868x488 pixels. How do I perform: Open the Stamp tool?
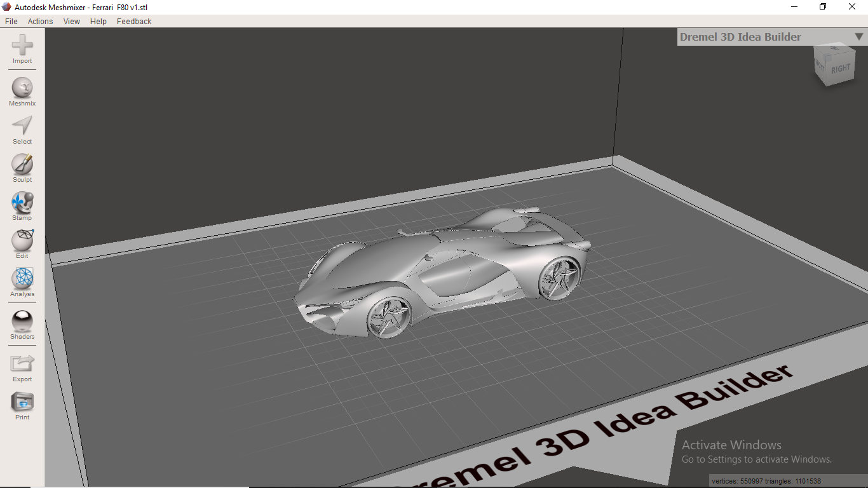[22, 202]
